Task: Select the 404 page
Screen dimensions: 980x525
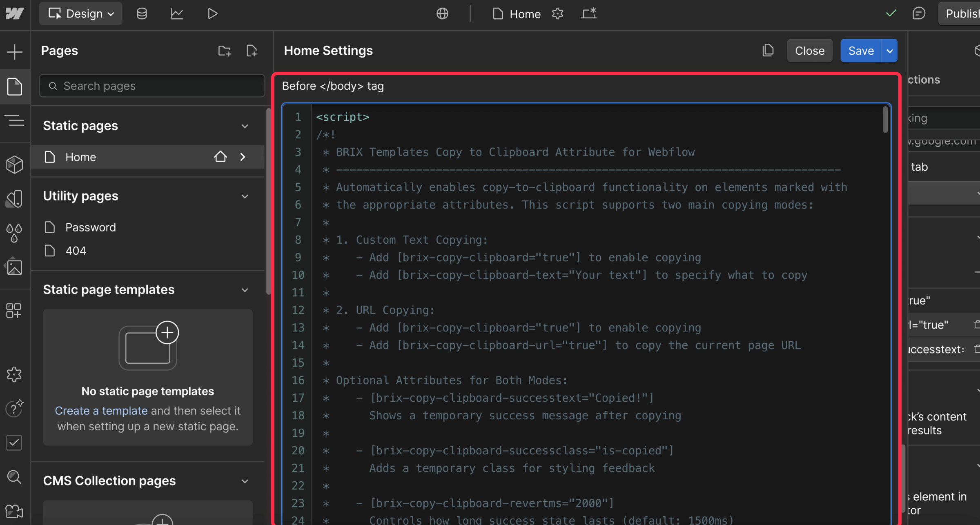Action: (76, 251)
